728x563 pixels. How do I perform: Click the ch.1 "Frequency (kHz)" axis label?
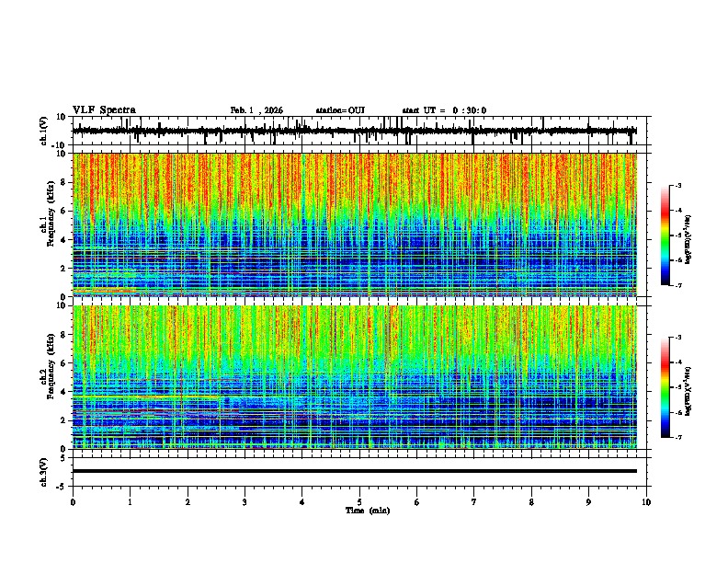51,214
